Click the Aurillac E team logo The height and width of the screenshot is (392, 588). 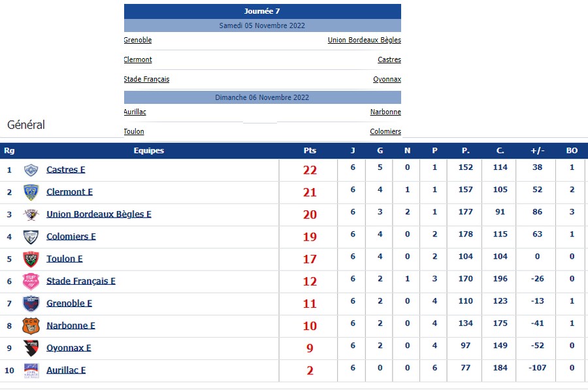[x=31, y=370]
